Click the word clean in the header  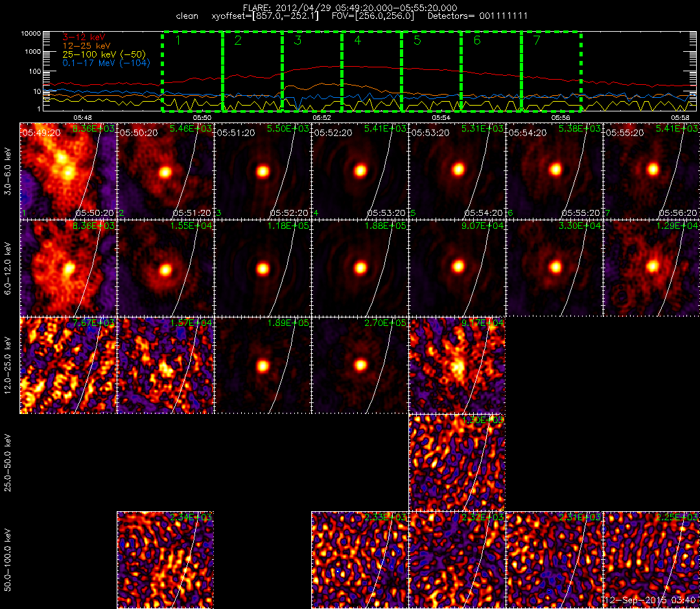click(x=187, y=16)
